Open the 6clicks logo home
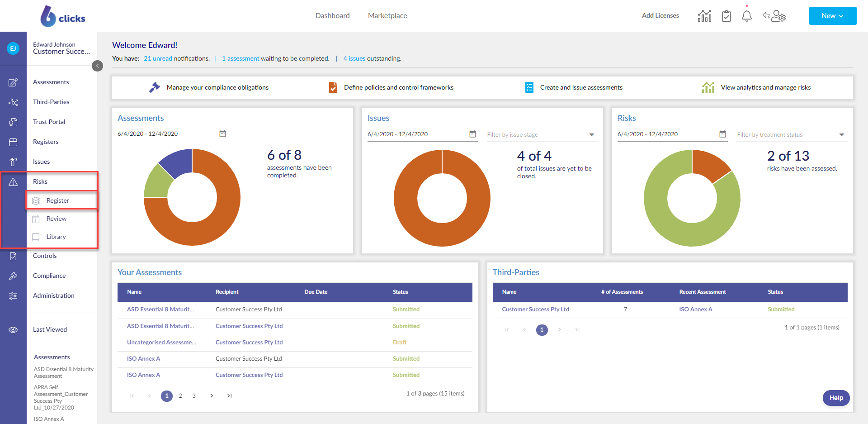This screenshot has height=424, width=868. 62,16
